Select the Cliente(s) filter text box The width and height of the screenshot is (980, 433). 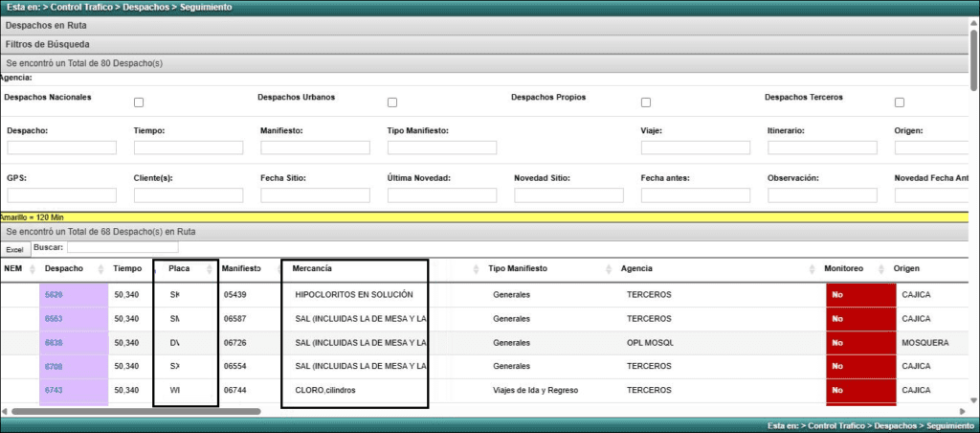click(x=189, y=195)
